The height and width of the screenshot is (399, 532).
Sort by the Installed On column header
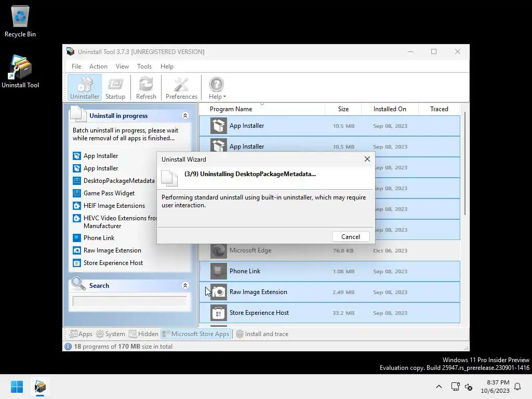tap(390, 109)
